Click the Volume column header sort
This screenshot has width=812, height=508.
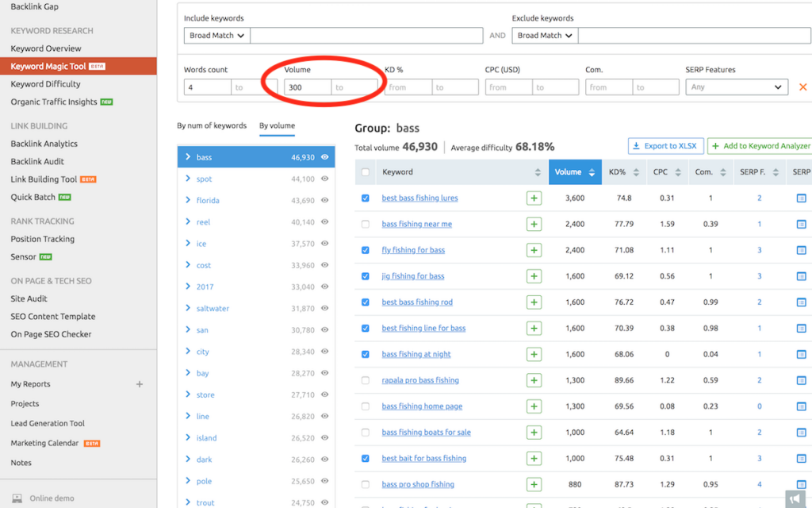(575, 172)
